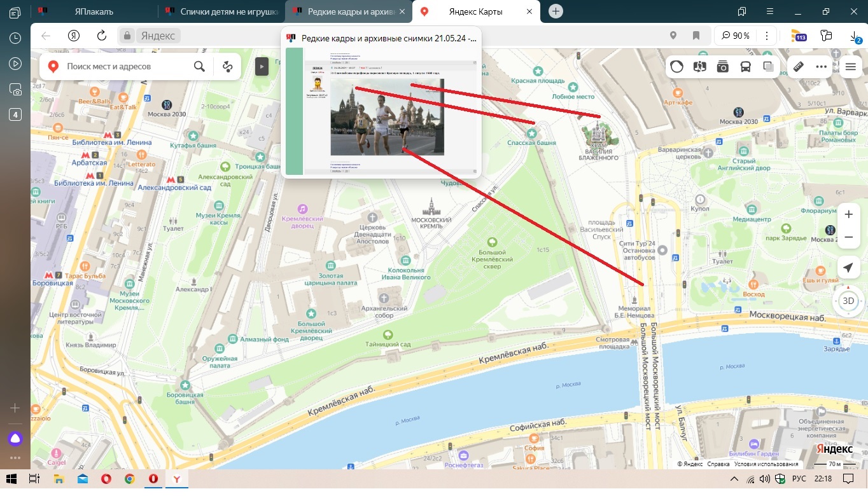Open the password manager key icon

pyautogui.click(x=827, y=36)
